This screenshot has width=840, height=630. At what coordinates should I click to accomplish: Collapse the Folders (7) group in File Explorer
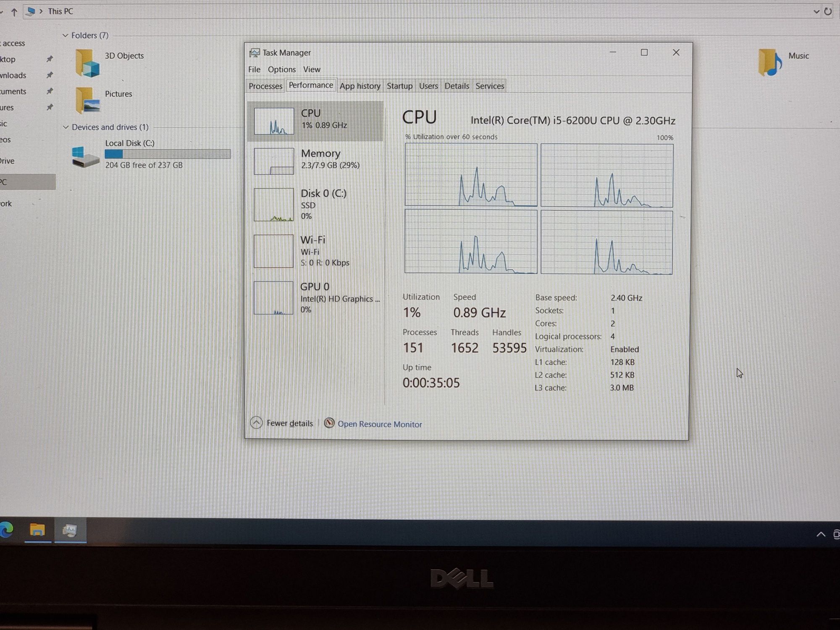(66, 36)
